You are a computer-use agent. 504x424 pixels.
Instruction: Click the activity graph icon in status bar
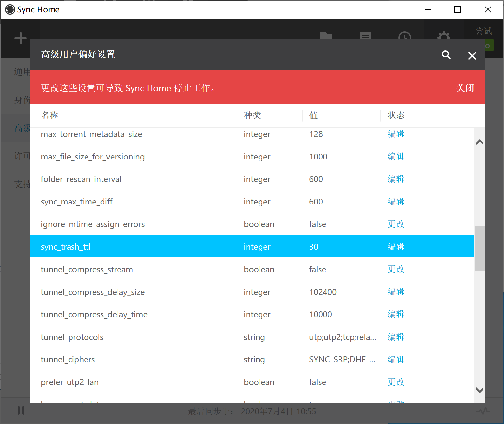(x=483, y=410)
